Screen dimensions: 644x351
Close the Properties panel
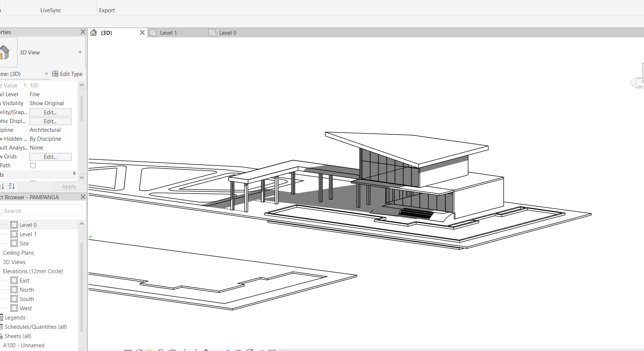(83, 32)
